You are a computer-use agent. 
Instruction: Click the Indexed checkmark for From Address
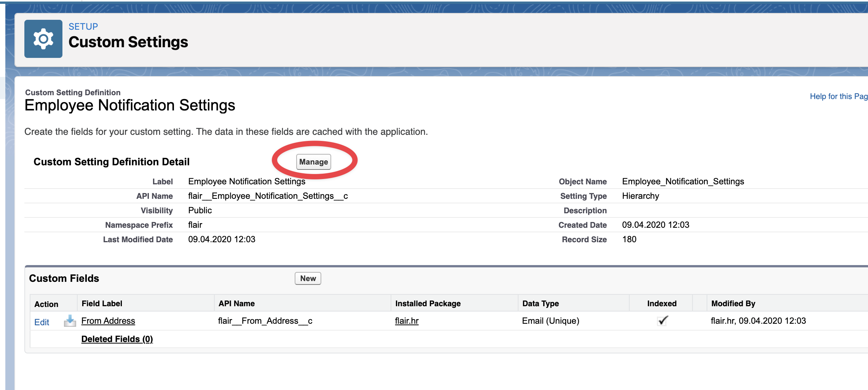(662, 321)
